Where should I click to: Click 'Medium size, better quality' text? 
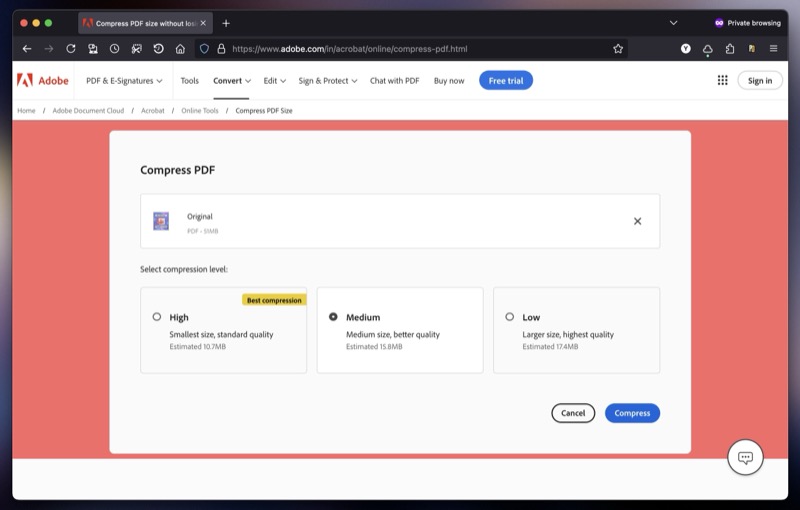pyautogui.click(x=393, y=335)
